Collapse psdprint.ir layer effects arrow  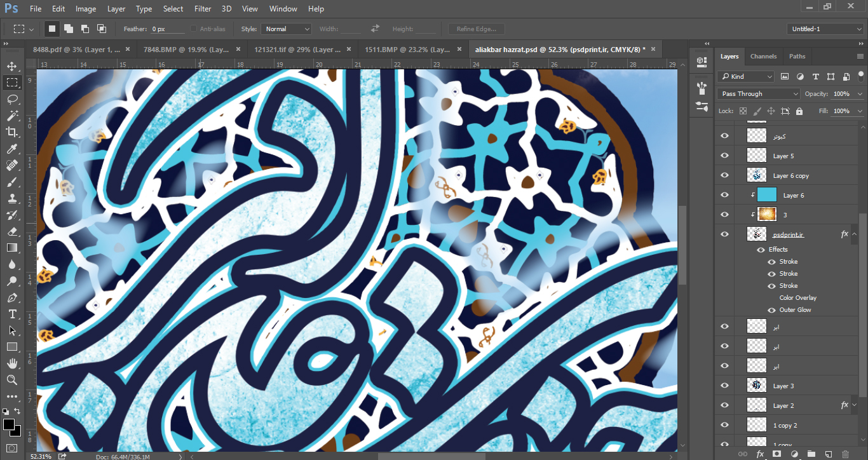855,234
